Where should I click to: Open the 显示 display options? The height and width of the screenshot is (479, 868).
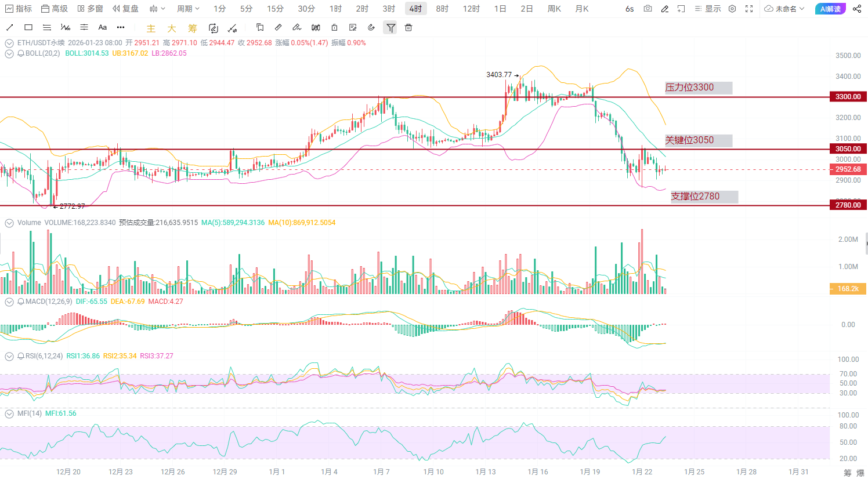(x=707, y=9)
